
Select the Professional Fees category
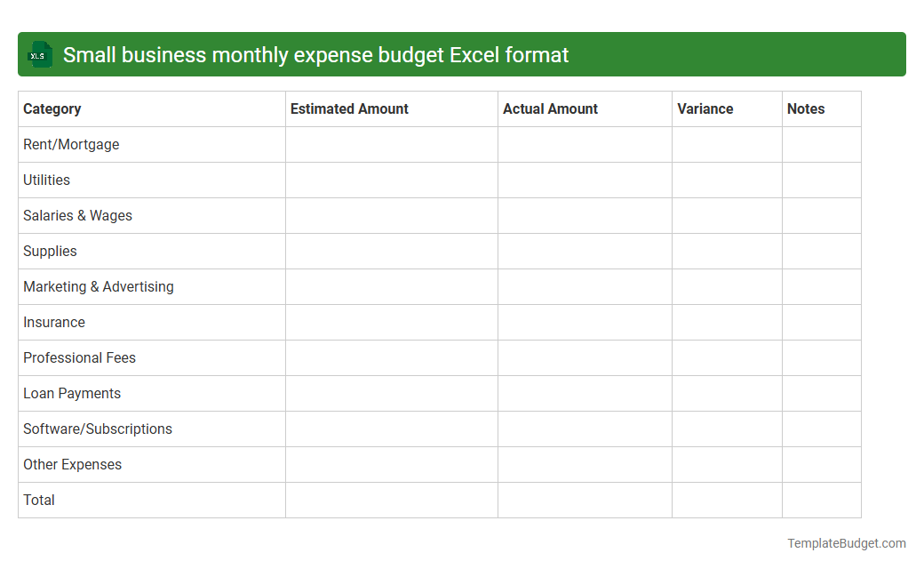tap(79, 357)
